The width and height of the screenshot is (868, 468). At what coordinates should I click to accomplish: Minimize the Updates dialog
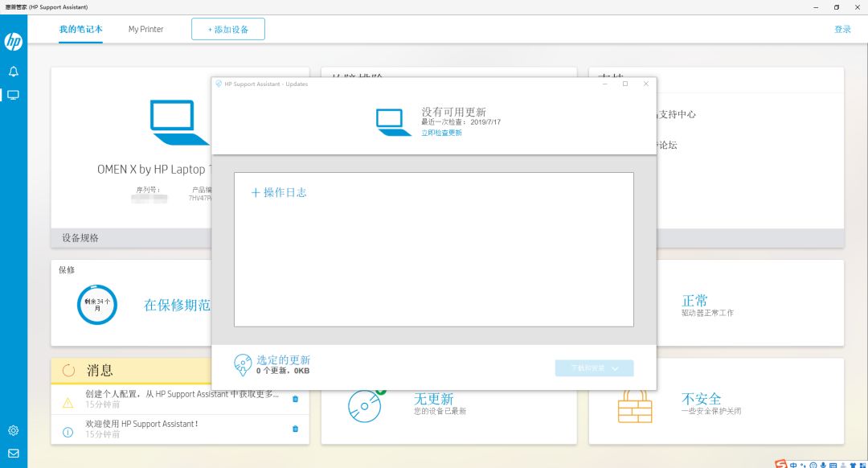(604, 84)
